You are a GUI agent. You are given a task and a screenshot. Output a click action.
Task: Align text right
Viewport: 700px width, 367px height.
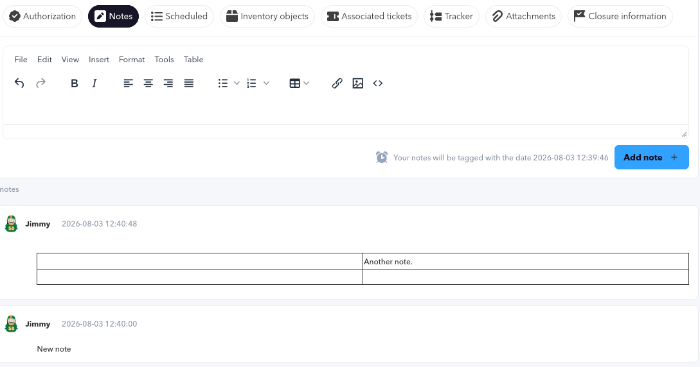[168, 83]
